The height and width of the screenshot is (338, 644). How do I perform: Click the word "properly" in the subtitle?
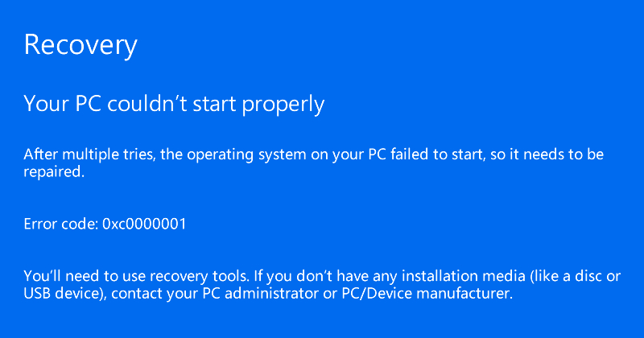click(283, 105)
